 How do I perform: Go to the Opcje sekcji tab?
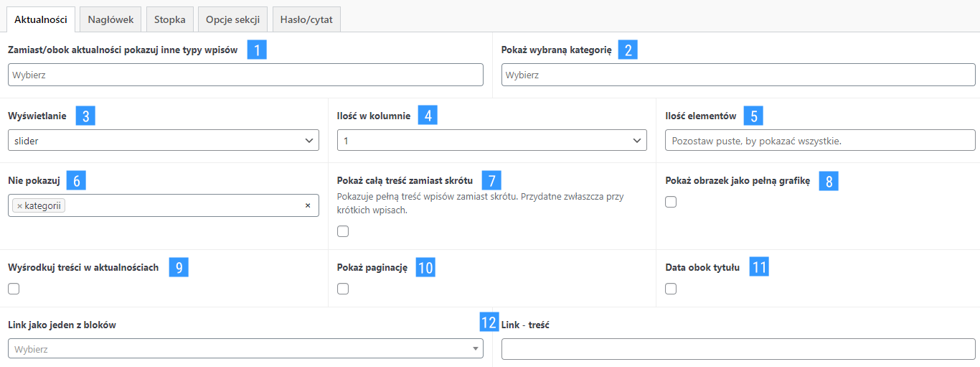[232, 19]
